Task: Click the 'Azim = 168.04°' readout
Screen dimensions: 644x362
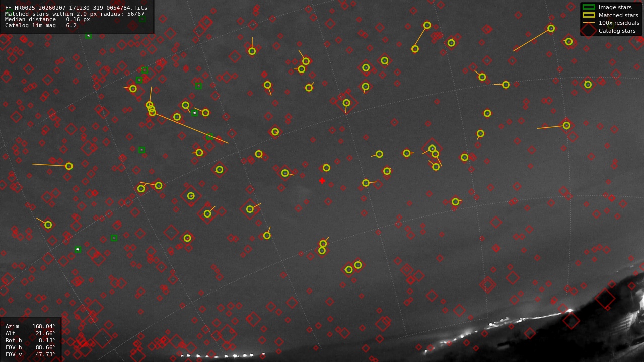Action: pos(30,326)
